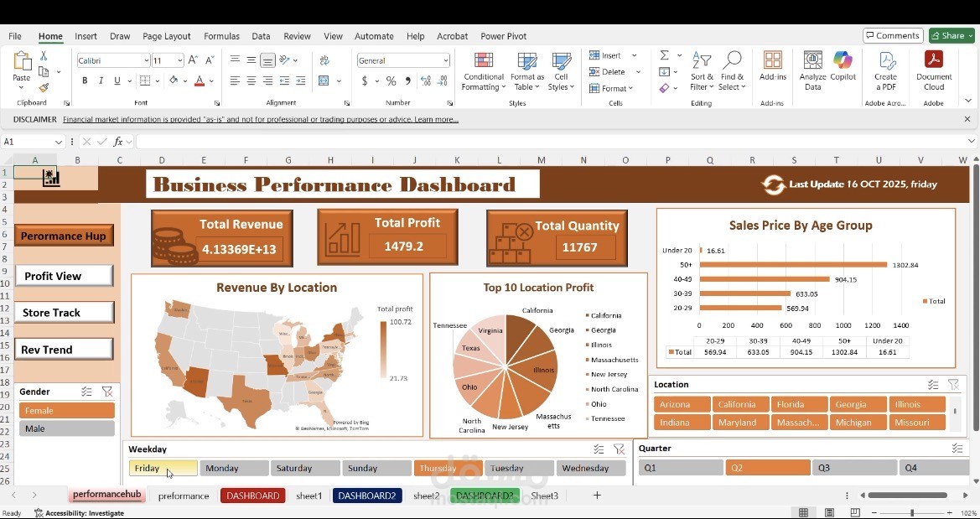Select Saturday in the Weekday slicer

[x=305, y=467]
